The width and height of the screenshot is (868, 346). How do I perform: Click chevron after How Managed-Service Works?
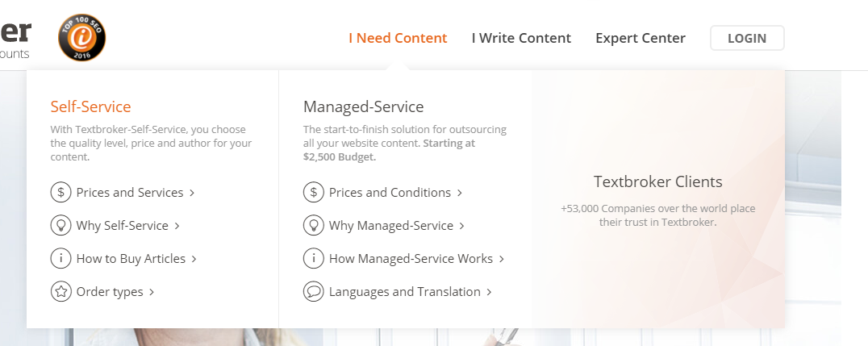502,259
